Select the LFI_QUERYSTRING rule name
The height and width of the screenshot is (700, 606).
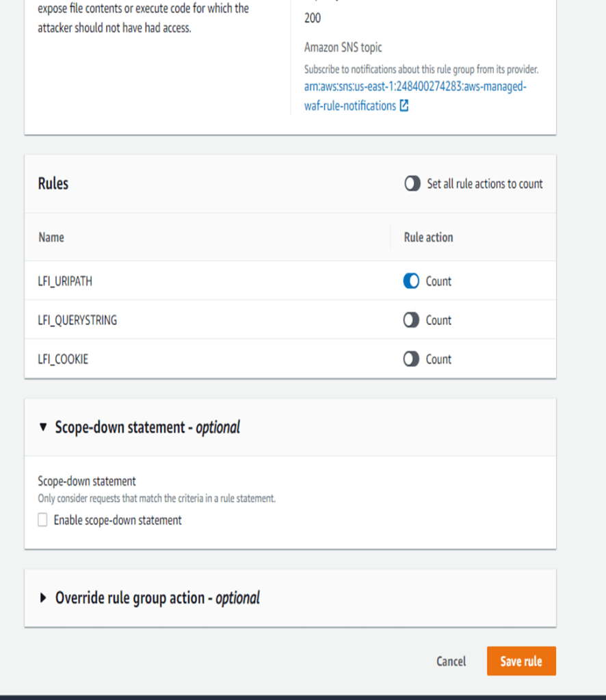pyautogui.click(x=77, y=320)
